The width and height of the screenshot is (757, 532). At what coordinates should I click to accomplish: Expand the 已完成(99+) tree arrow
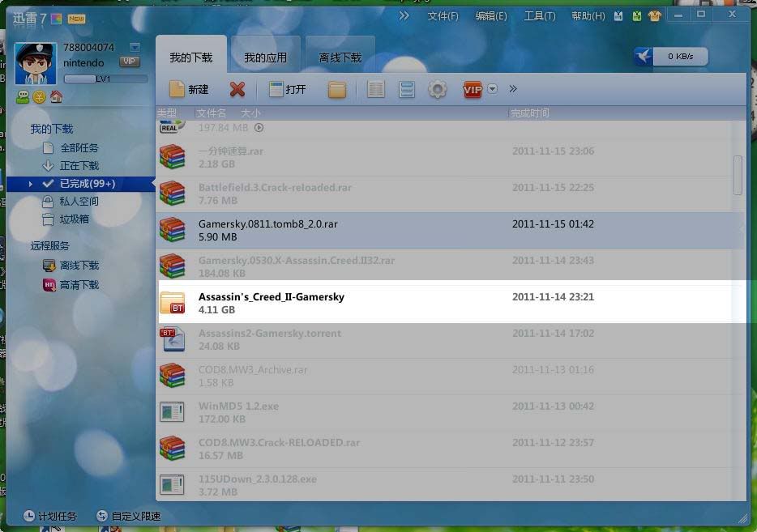point(31,185)
